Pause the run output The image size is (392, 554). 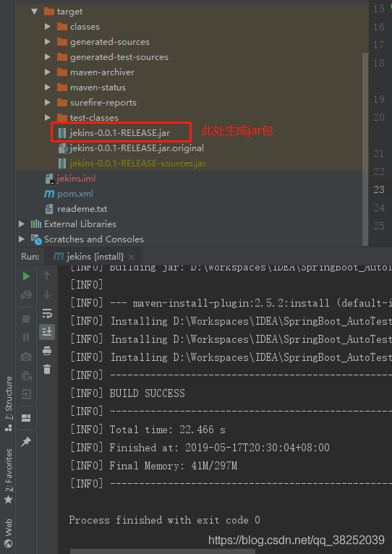(x=26, y=338)
